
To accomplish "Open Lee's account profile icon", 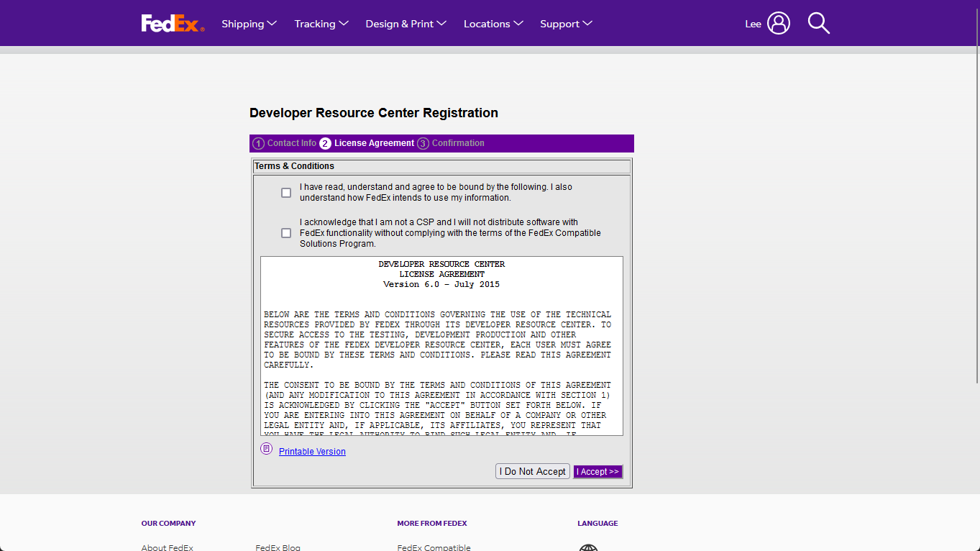I will 777,22.
